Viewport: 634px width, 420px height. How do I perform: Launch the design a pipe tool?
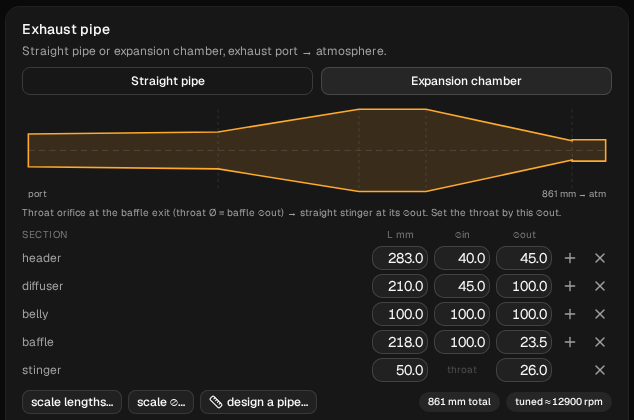pyautogui.click(x=258, y=402)
